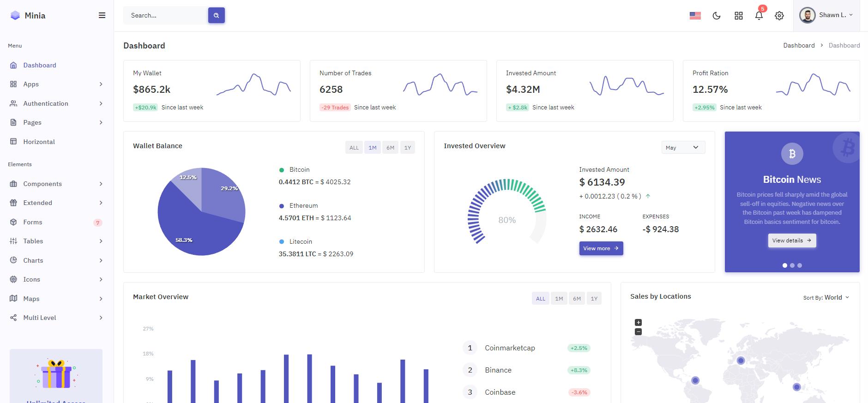Toggle the sidebar hamburger menu
Viewport: 868px width, 403px height.
[x=102, y=15]
